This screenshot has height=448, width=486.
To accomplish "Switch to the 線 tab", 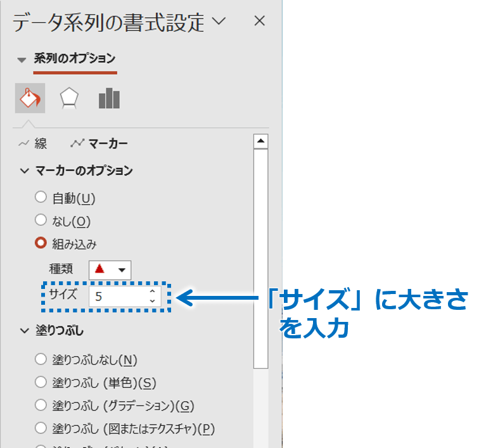I will tap(41, 144).
